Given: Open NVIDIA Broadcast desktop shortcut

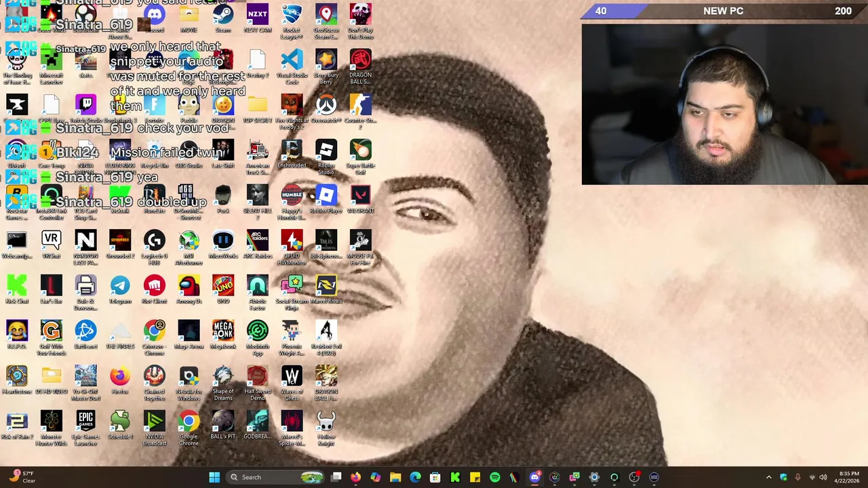Looking at the screenshot, I should [154, 428].
